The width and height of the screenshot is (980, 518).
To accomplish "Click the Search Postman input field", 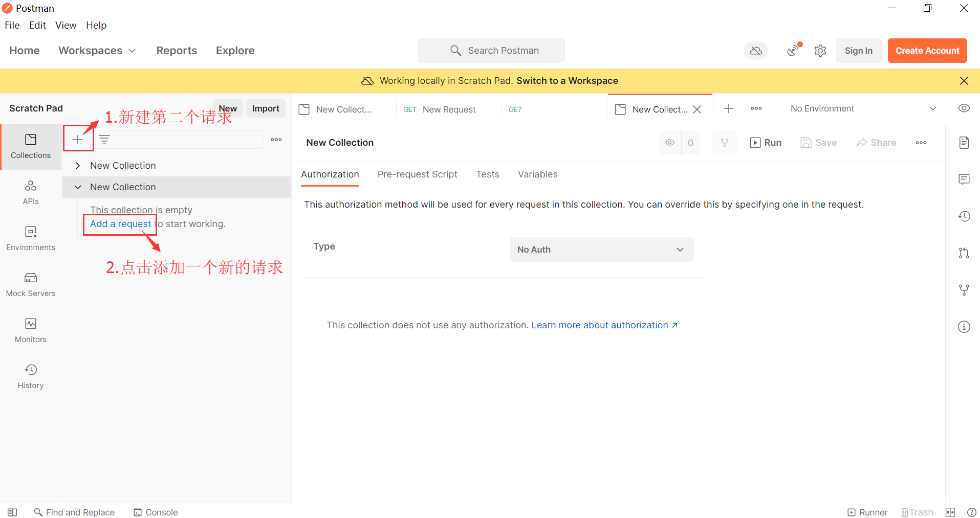I will 491,50.
